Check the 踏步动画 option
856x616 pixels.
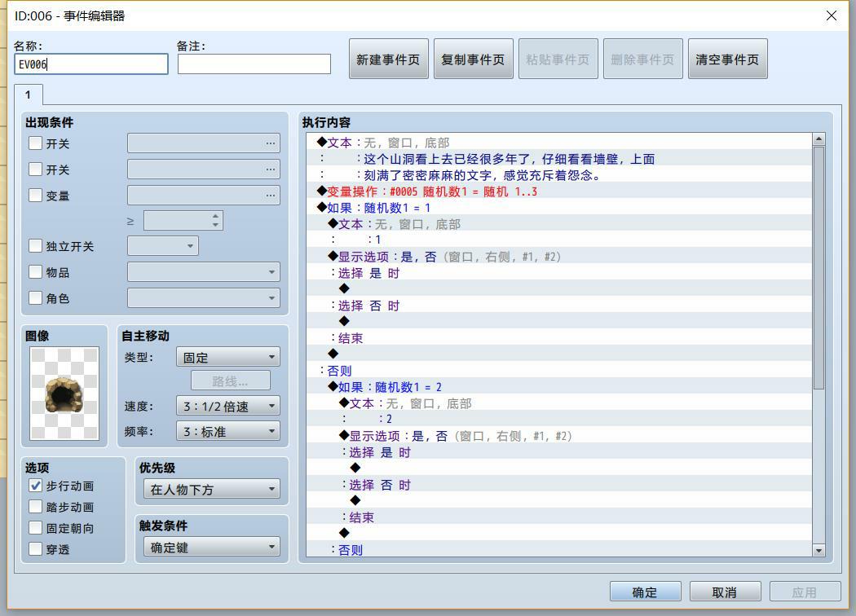pos(36,507)
